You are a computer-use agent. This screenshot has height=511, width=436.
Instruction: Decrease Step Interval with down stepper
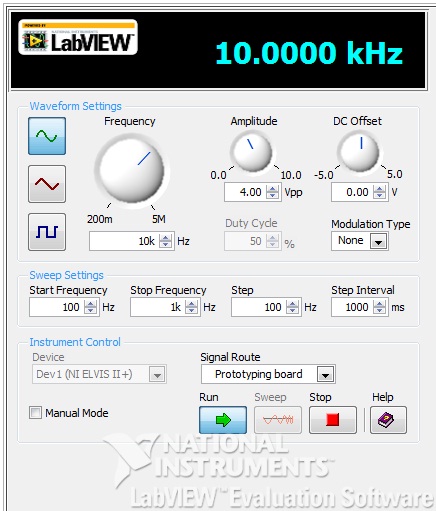pyautogui.click(x=379, y=311)
